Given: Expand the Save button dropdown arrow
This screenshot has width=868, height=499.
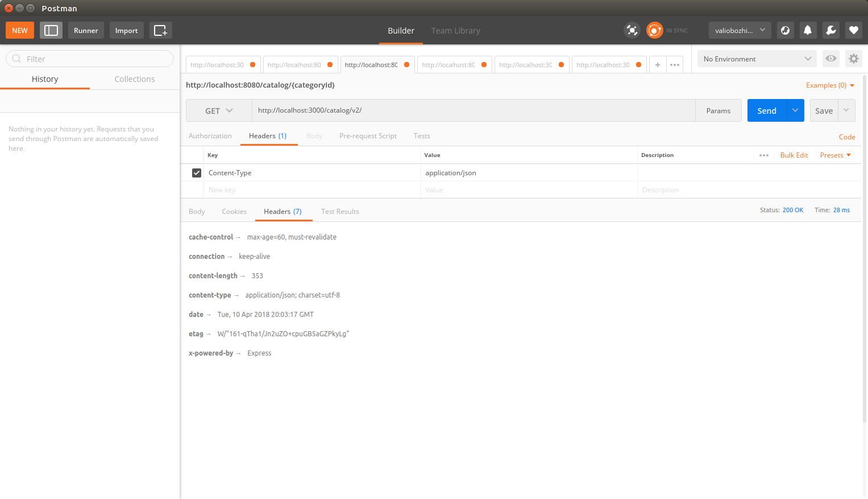Looking at the screenshot, I should click(x=846, y=110).
